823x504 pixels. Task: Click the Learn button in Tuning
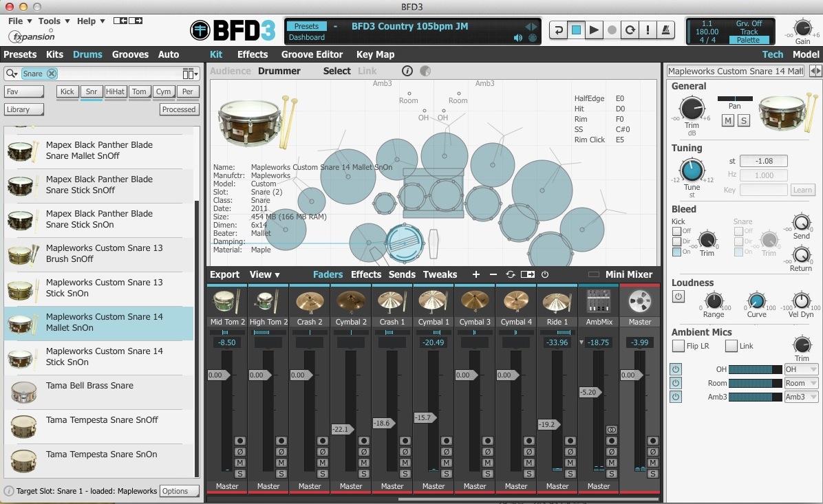click(x=802, y=190)
